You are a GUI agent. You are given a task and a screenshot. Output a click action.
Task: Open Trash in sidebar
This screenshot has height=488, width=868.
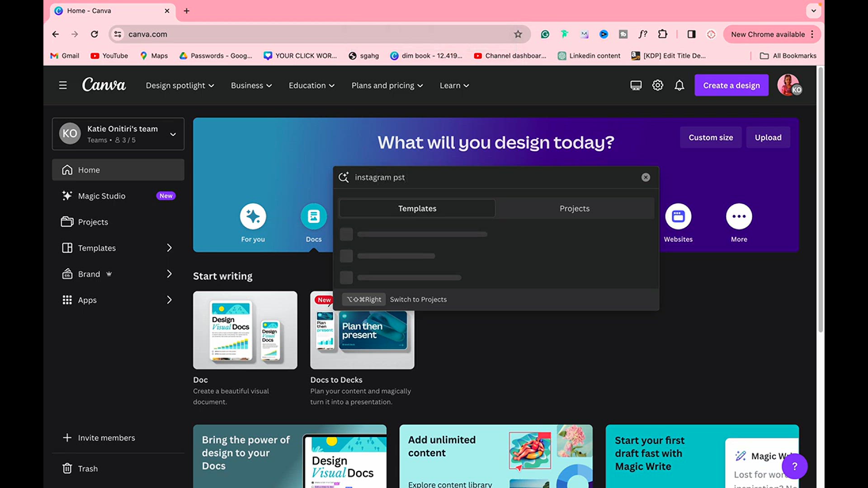(118, 469)
